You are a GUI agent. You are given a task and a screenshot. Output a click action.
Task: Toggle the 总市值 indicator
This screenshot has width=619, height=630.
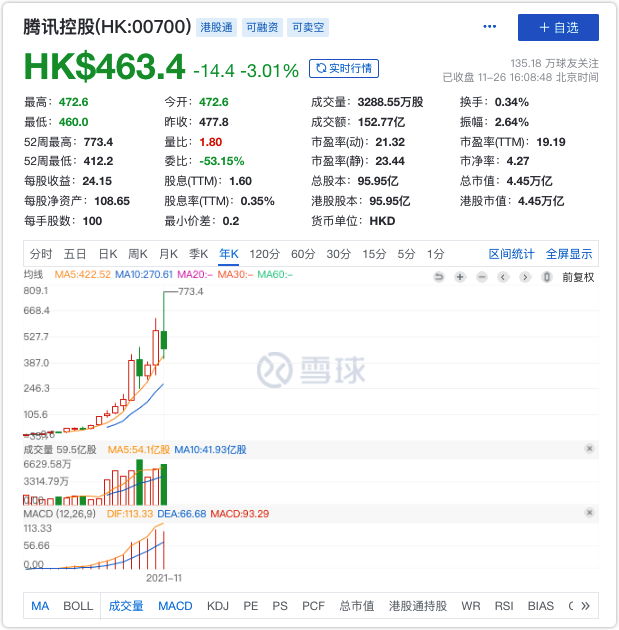[x=357, y=605]
